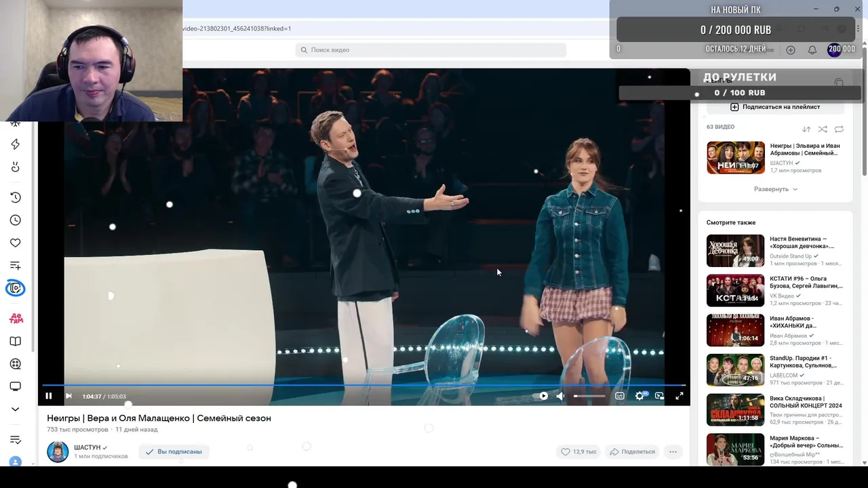Open more actions three dots menu
The image size is (868, 488).
click(x=673, y=451)
